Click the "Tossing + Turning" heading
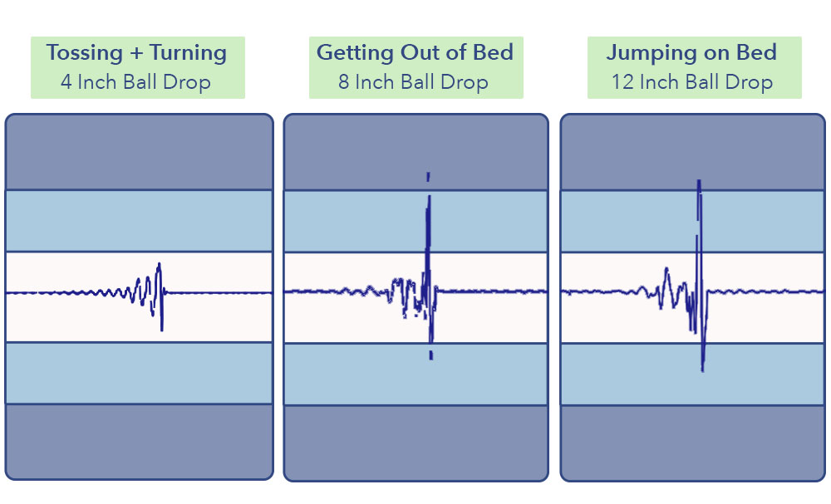 tap(136, 53)
